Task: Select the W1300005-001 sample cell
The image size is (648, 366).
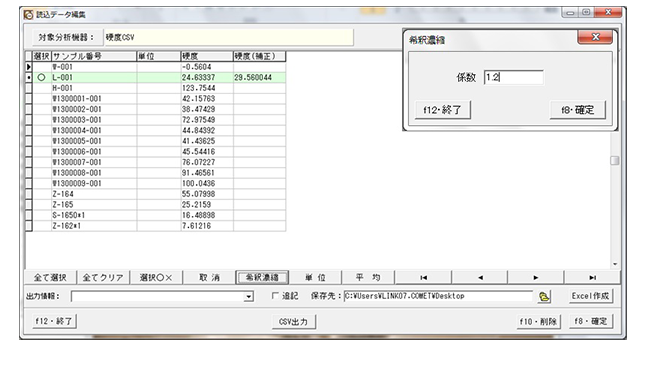Action: (x=94, y=141)
